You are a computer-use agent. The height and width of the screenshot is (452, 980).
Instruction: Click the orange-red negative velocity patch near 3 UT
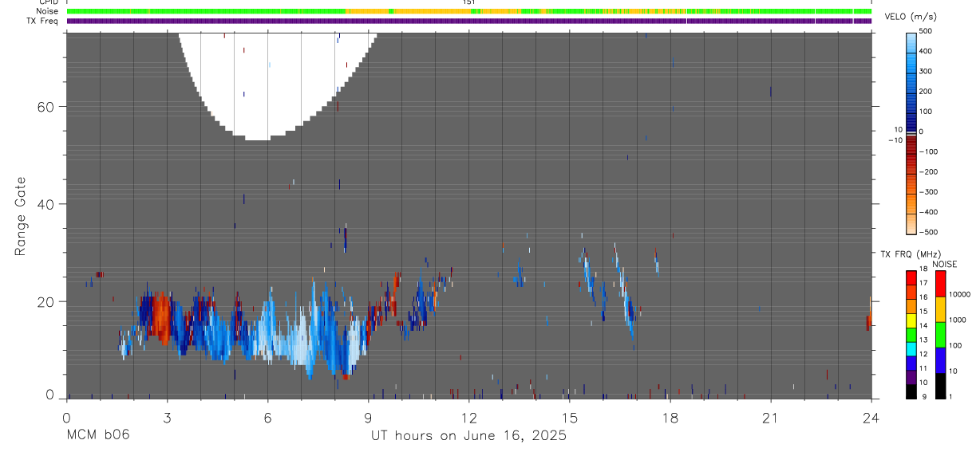tap(162, 316)
